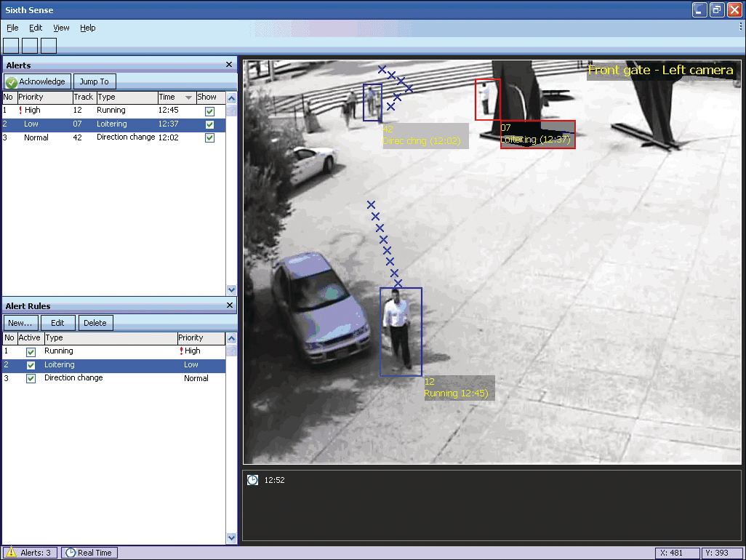
Task: Click the Time column sort arrow
Action: (189, 97)
